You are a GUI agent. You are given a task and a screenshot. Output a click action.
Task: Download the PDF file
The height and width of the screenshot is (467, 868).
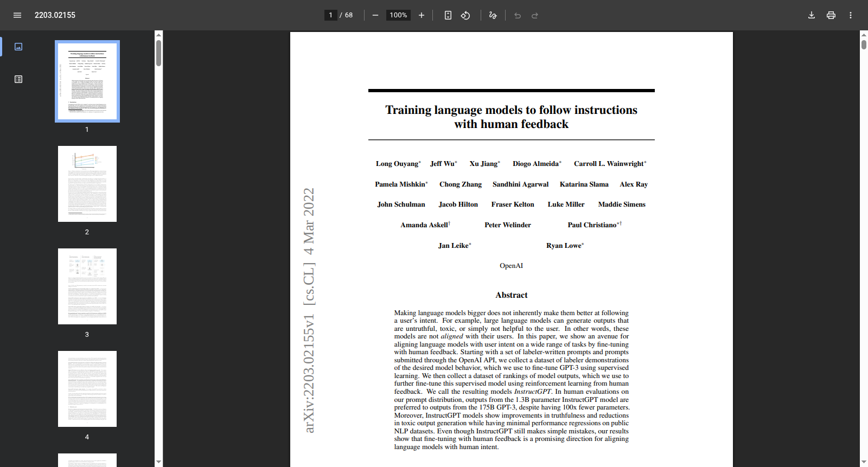click(x=812, y=15)
